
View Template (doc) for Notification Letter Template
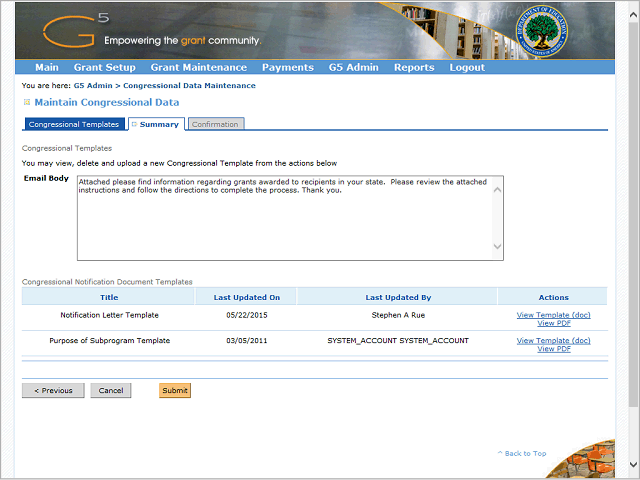click(x=553, y=315)
